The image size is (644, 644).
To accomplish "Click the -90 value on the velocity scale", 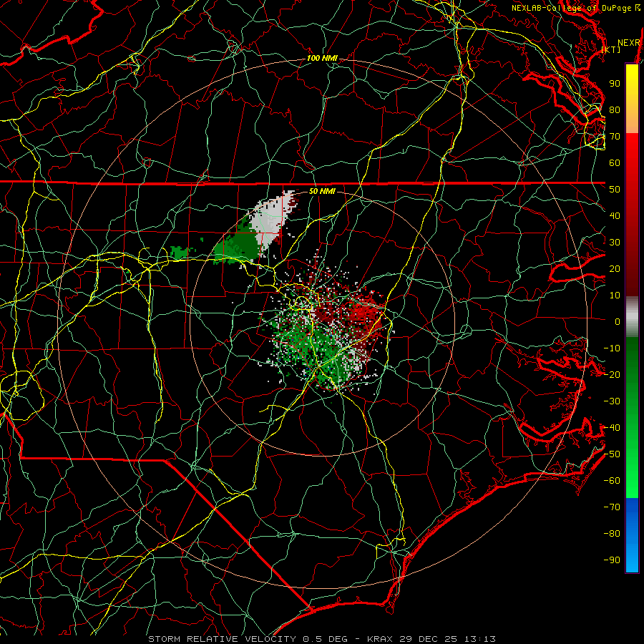I will coord(612,560).
